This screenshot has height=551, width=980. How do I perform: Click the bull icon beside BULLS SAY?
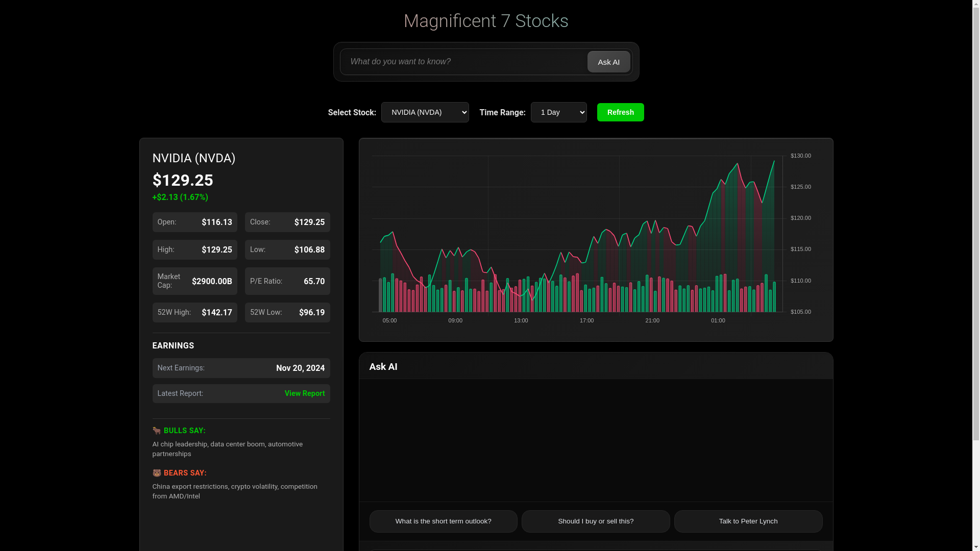coord(157,431)
